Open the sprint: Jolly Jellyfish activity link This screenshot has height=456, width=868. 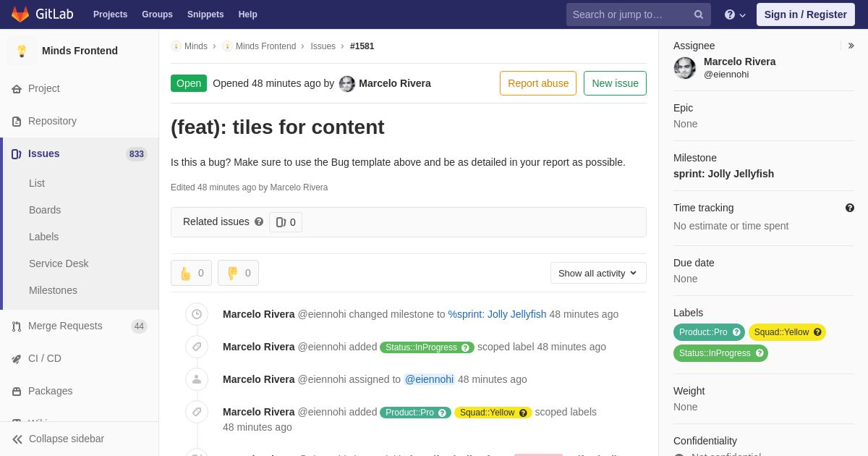pyautogui.click(x=497, y=314)
